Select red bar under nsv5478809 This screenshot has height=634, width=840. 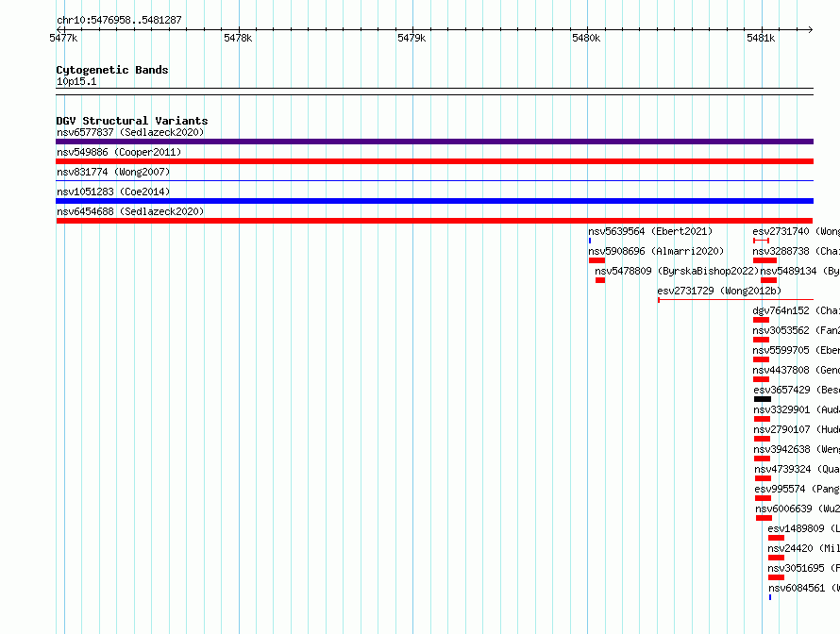point(600,280)
